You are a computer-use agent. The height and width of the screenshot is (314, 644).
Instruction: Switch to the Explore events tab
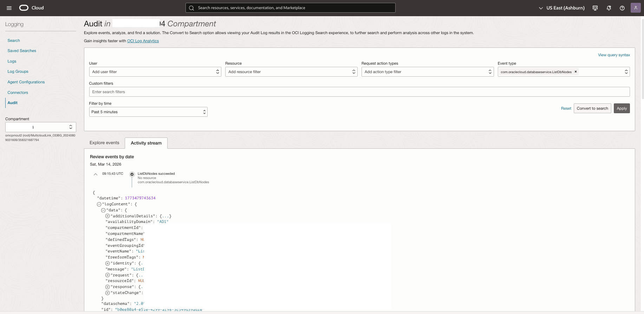coord(104,143)
